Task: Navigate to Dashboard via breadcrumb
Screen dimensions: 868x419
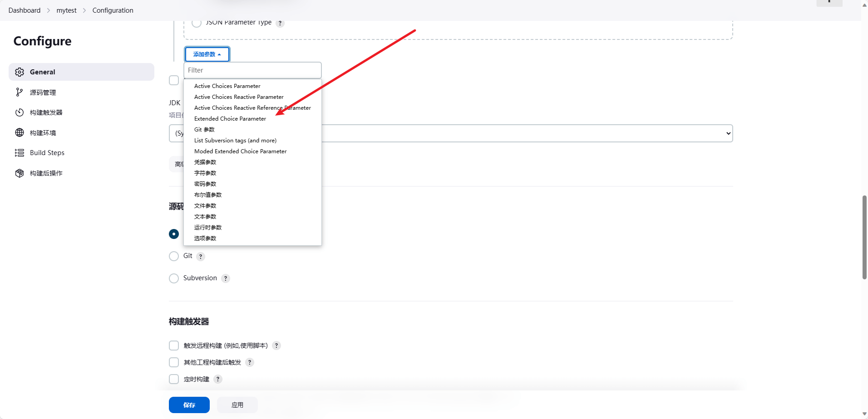Action: pyautogui.click(x=24, y=10)
